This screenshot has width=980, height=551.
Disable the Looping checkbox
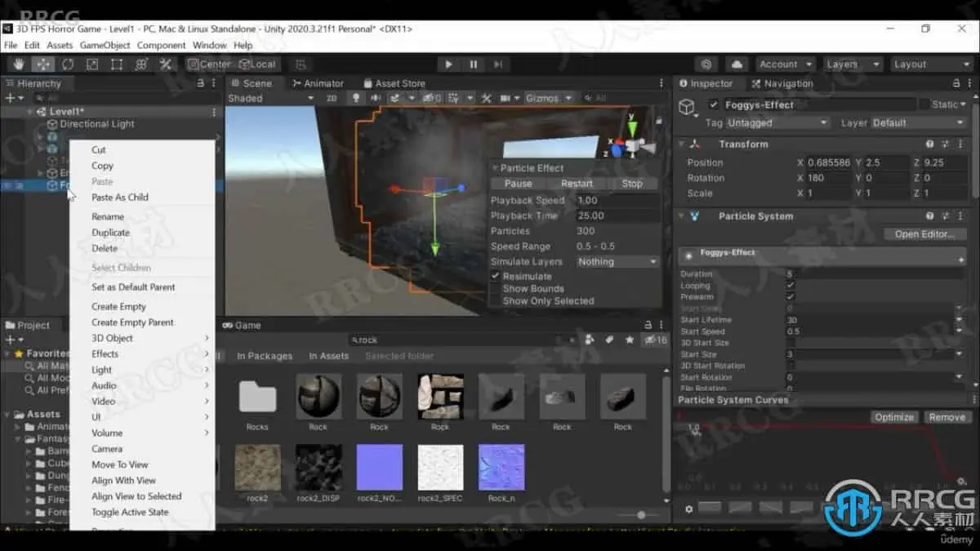click(790, 286)
